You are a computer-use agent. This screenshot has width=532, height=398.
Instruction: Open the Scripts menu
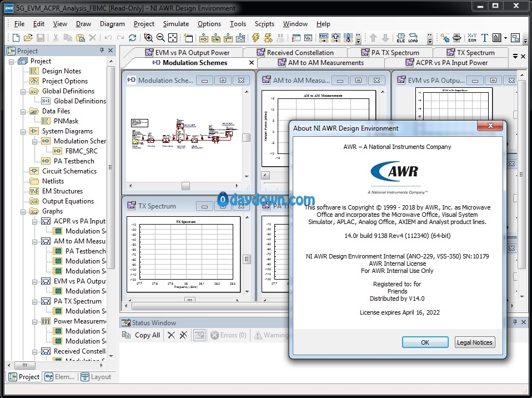click(x=264, y=24)
